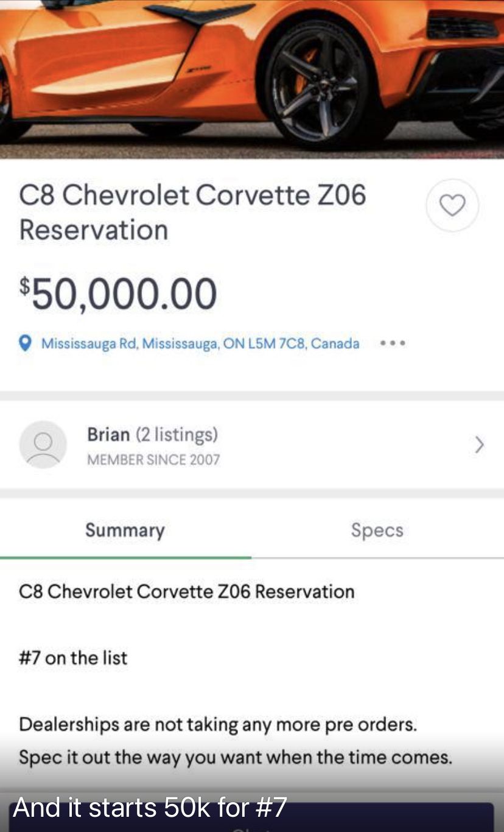The width and height of the screenshot is (504, 832).
Task: Click the "Dealerships are not taking" sentence
Action: [218, 725]
